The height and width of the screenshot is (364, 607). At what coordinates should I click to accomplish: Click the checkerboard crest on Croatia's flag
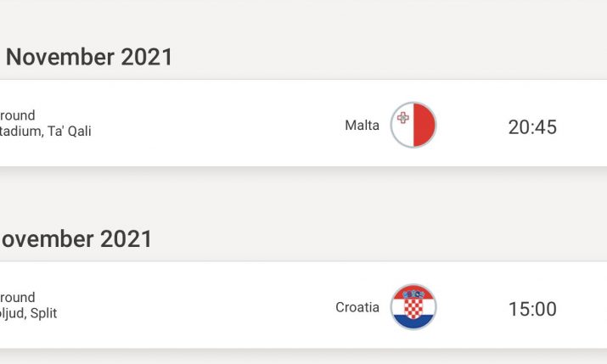413,306
